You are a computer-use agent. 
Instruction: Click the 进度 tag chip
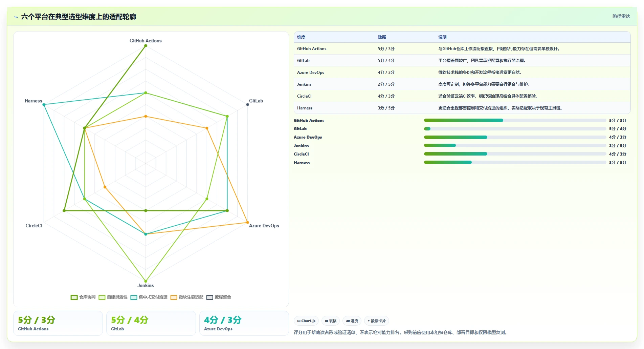coord(352,321)
